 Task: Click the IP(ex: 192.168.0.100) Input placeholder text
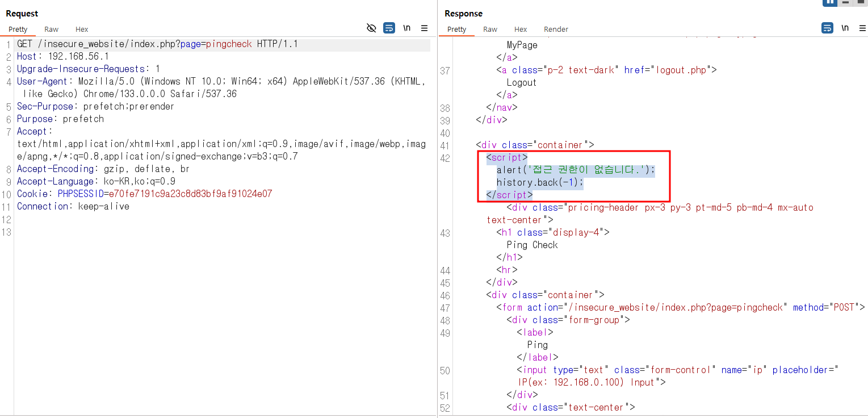[x=586, y=382]
